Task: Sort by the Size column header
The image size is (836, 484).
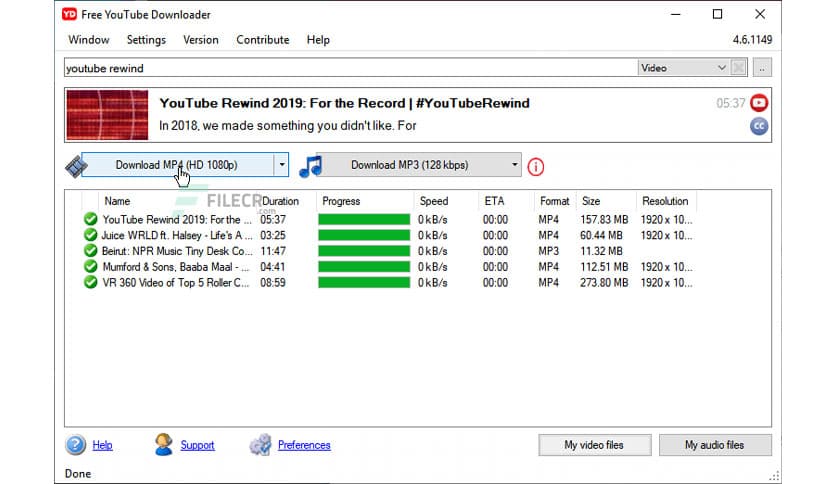Action: [x=591, y=201]
